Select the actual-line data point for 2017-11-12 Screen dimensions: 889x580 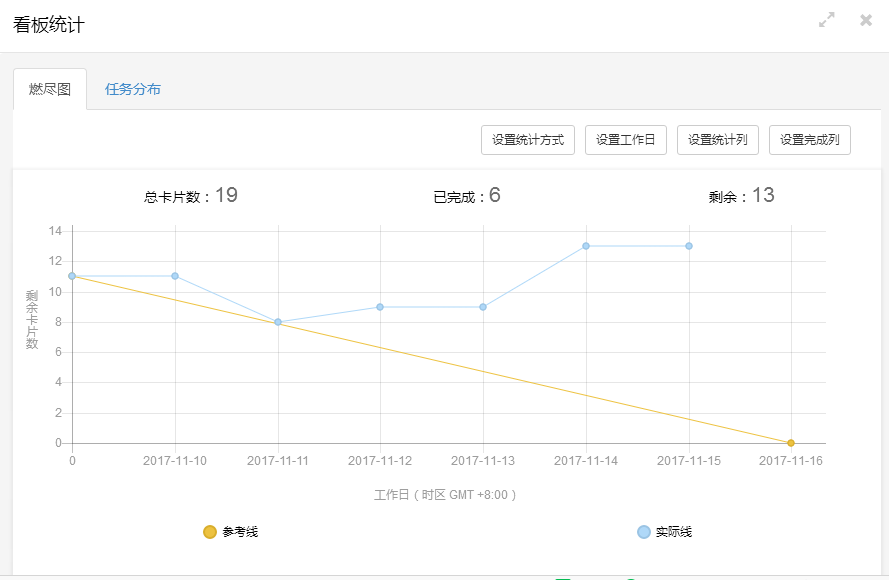(x=380, y=307)
